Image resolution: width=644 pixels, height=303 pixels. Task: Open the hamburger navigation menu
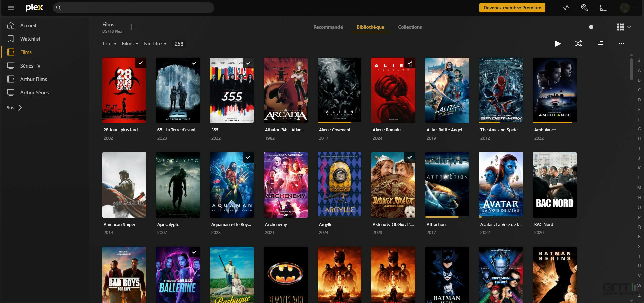(x=11, y=8)
